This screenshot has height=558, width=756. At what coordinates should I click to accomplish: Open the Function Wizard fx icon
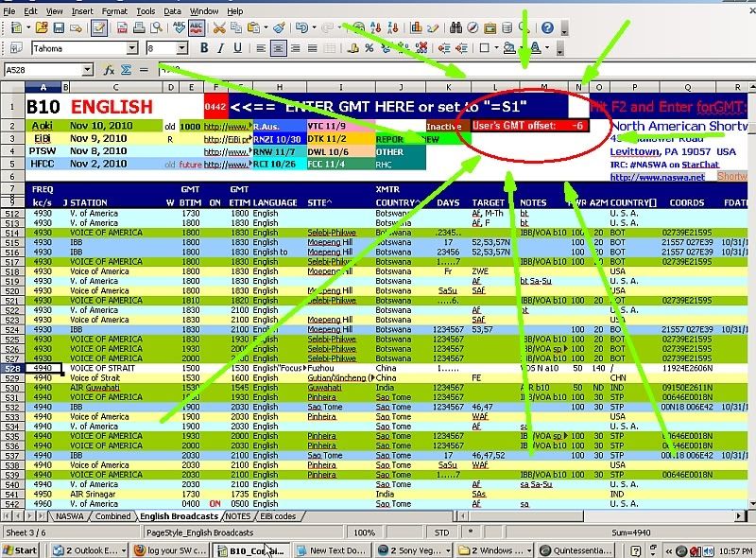click(110, 69)
